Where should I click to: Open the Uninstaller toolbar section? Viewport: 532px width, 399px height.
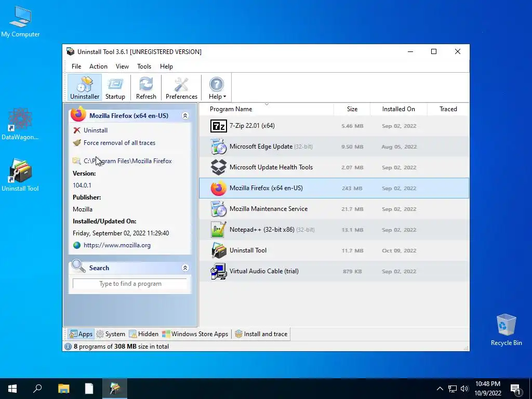coord(85,88)
